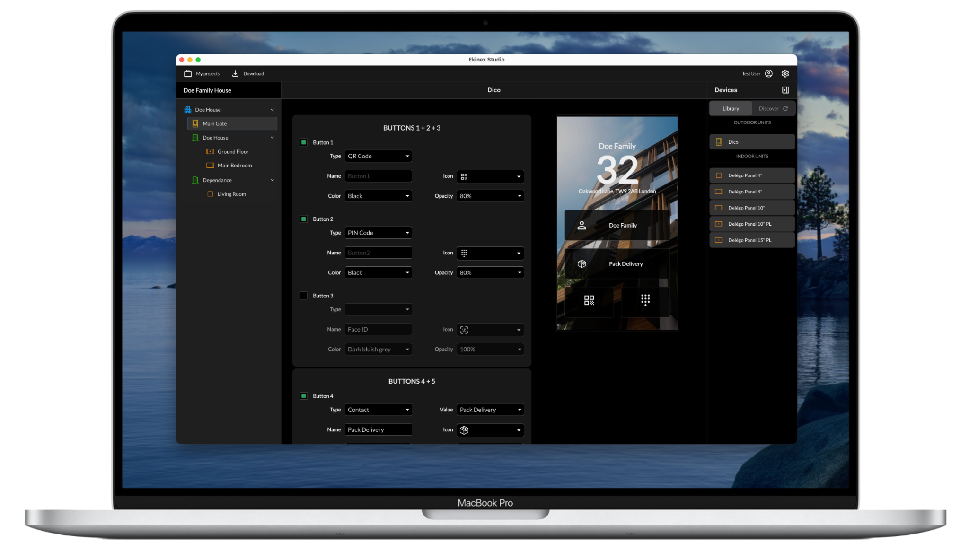Collapse the Dependance tree chevron
Viewport: 969px width, 560px height.
tap(272, 180)
